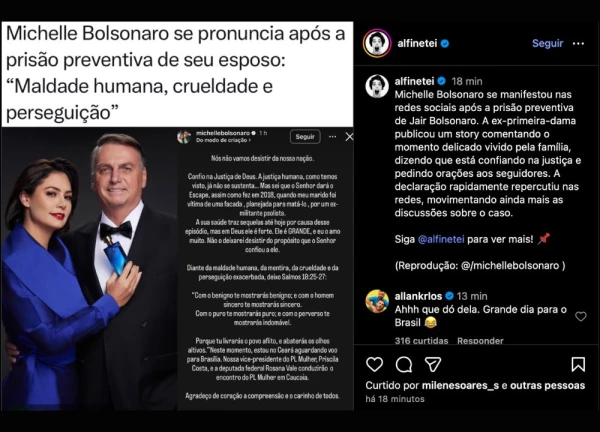
Task: Save the post with the bookmark icon
Action: (x=578, y=365)
